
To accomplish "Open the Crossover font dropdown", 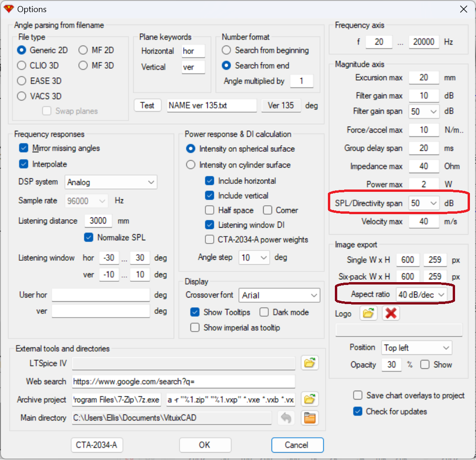I will pos(279,295).
